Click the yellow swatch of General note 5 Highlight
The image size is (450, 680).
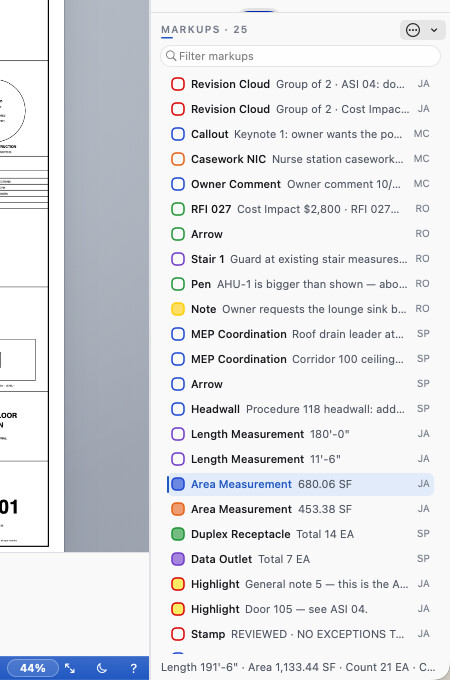tap(178, 584)
